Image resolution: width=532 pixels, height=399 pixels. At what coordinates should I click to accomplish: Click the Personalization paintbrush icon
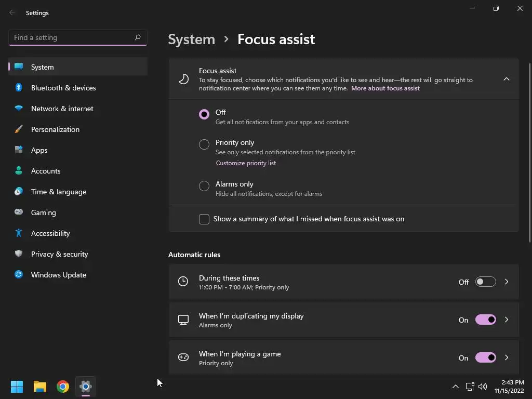[19, 129]
